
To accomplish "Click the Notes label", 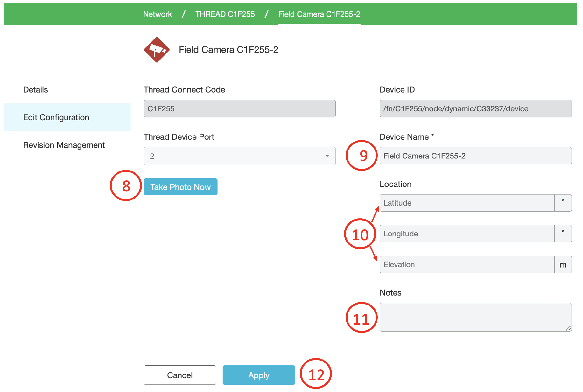I will click(390, 293).
